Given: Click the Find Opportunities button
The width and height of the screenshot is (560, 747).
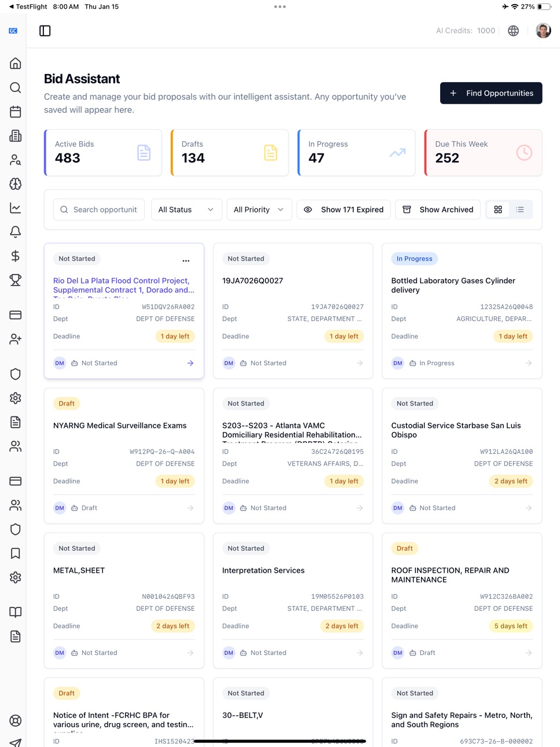Looking at the screenshot, I should (491, 93).
